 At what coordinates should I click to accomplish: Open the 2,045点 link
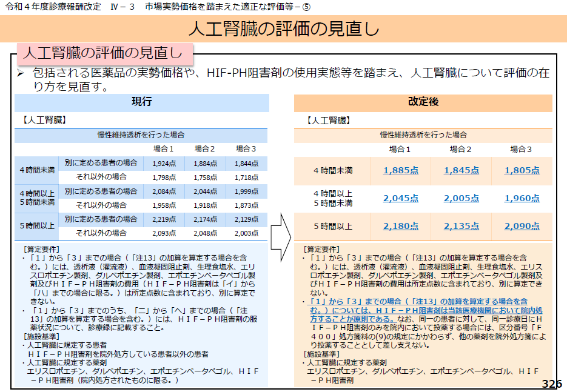tap(400, 198)
